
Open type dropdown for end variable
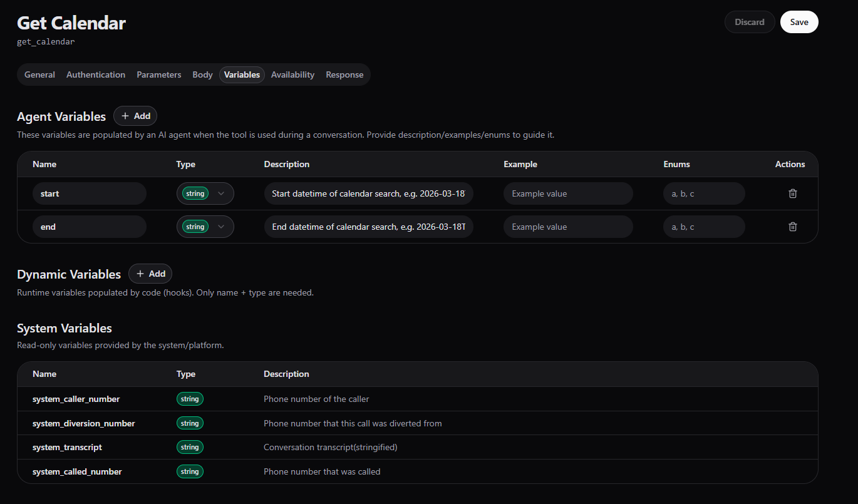click(205, 227)
